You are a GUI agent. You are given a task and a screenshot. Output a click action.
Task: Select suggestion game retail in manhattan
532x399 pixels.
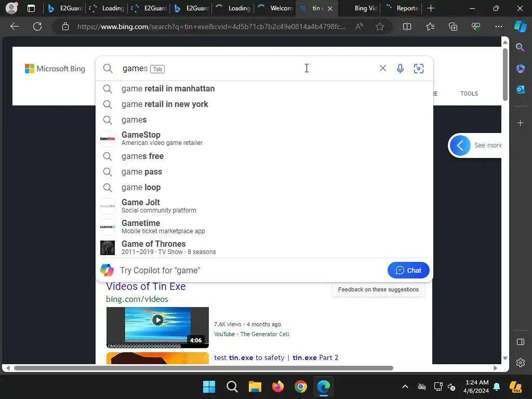(x=264, y=88)
